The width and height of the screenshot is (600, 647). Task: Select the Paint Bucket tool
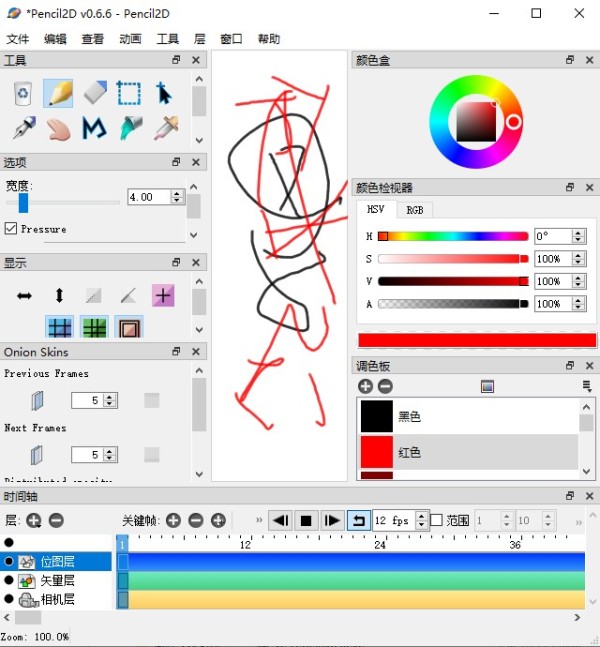[131, 128]
